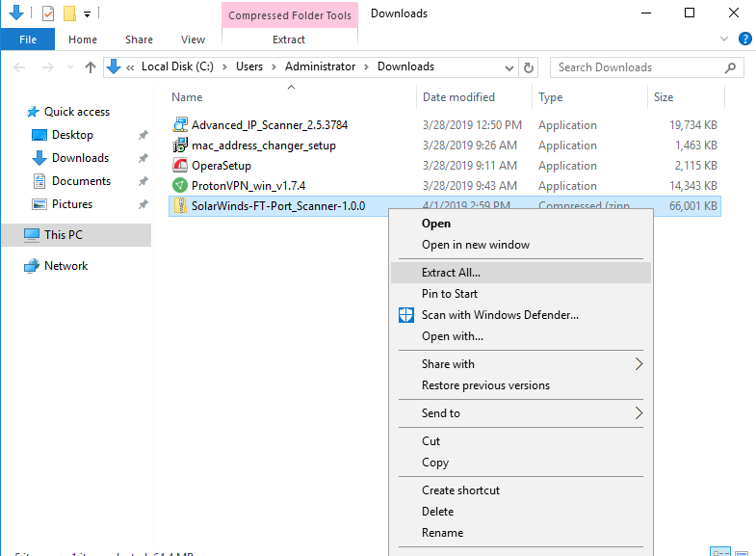
Task: Choose Extract All... from context menu
Action: 521,273
